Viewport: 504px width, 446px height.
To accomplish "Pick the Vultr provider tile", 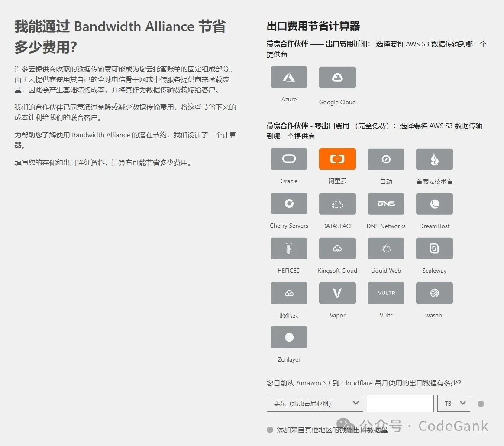I will pyautogui.click(x=386, y=293).
